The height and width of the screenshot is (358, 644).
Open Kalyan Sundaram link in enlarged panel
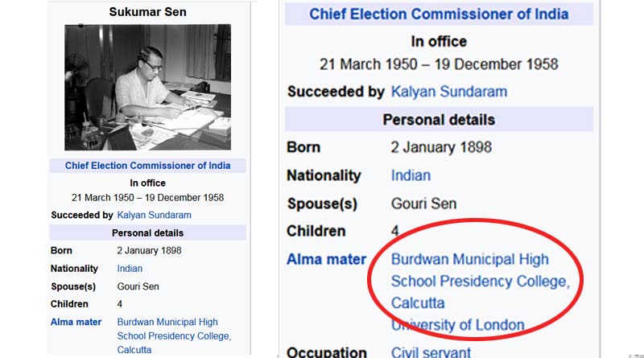point(449,92)
